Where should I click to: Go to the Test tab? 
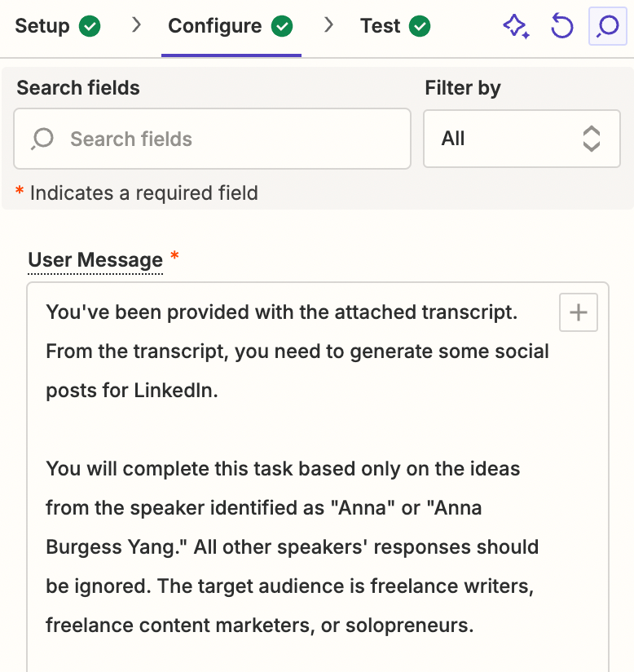coord(381,26)
